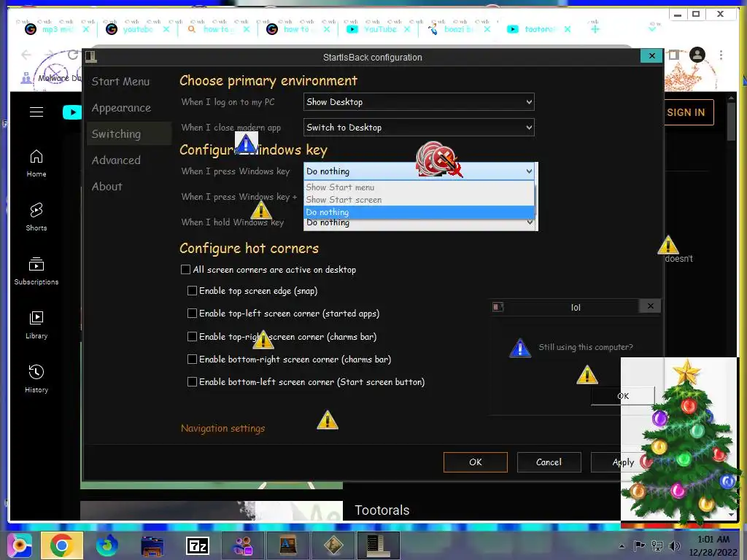
Task: Open a new Chrome tab
Action: [595, 29]
